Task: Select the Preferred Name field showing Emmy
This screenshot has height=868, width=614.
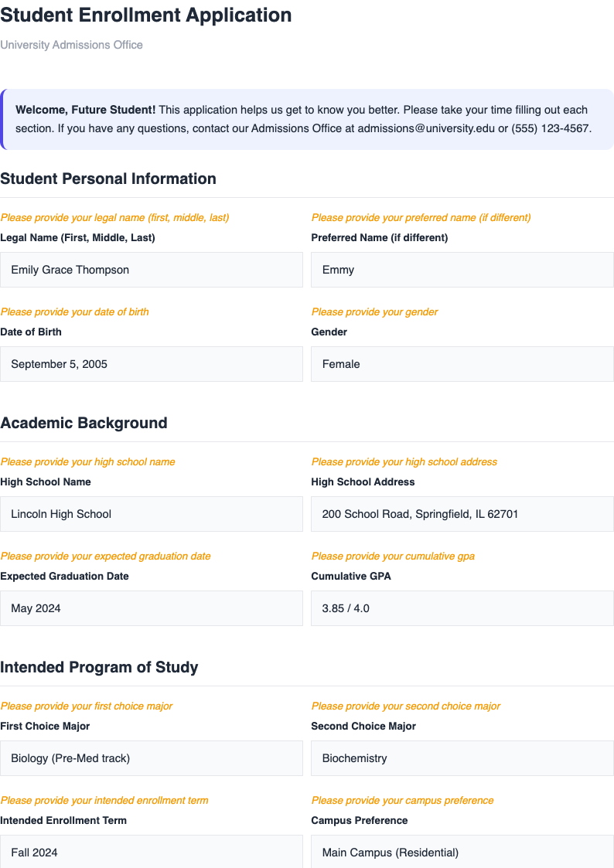Action: point(462,269)
